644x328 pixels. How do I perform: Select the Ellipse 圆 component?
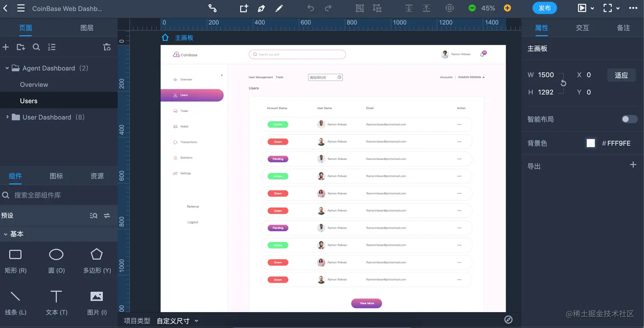pos(56,260)
